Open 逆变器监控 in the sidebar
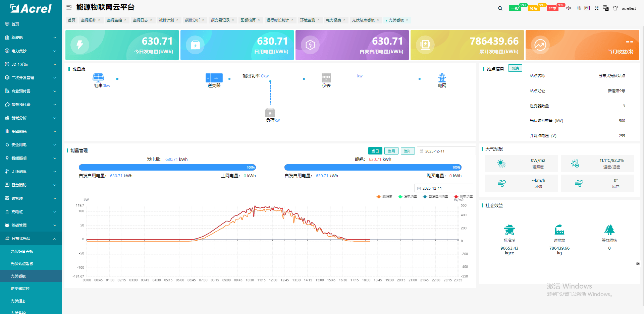Screen dimensions: 644x314 [20, 289]
